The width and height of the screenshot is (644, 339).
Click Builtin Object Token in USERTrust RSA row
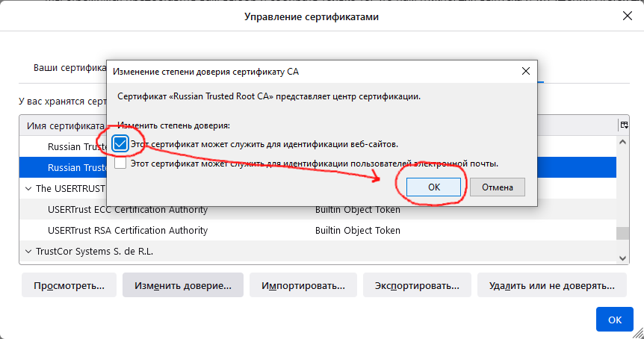[x=357, y=230]
